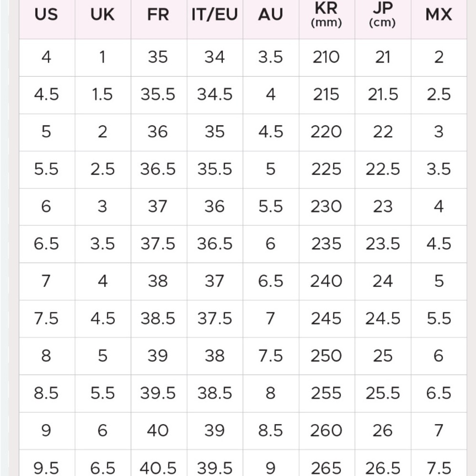Select the KR value 240 cell

327,281
